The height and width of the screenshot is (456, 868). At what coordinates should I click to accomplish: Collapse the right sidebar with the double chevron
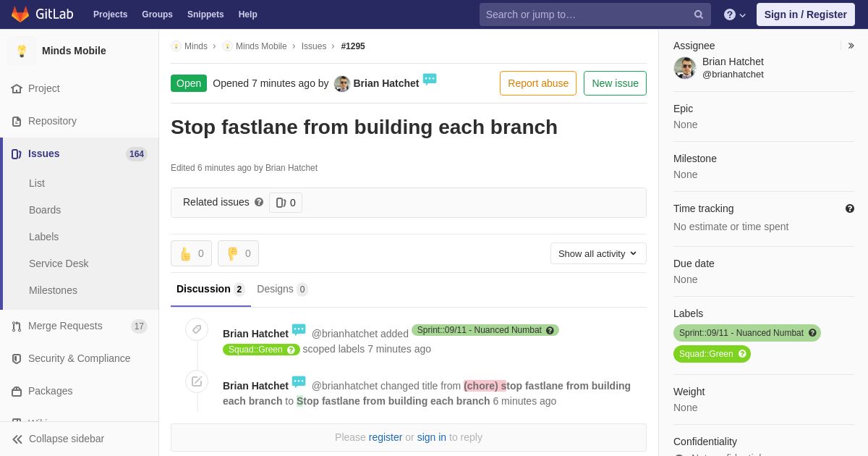pyautogui.click(x=851, y=46)
